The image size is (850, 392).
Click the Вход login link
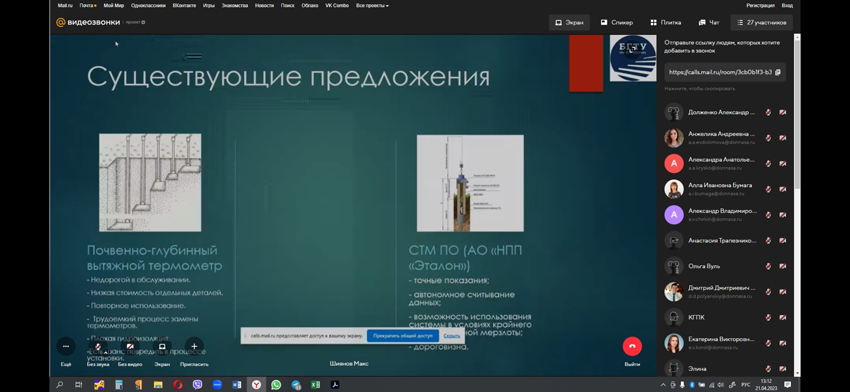(x=787, y=5)
